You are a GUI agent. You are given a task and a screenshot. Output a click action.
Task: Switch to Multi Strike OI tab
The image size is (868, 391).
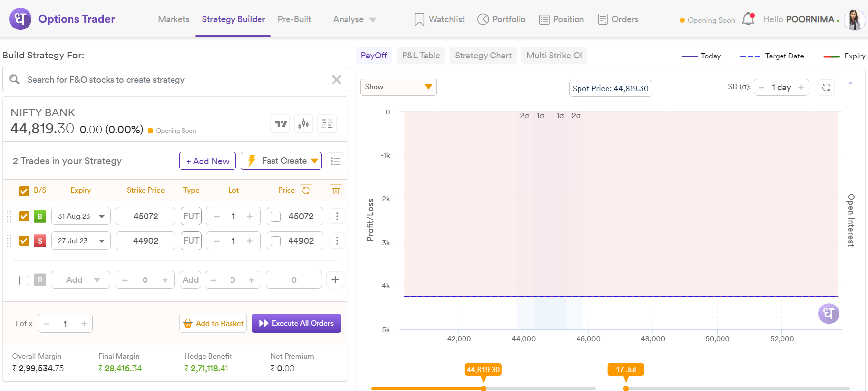tap(554, 56)
